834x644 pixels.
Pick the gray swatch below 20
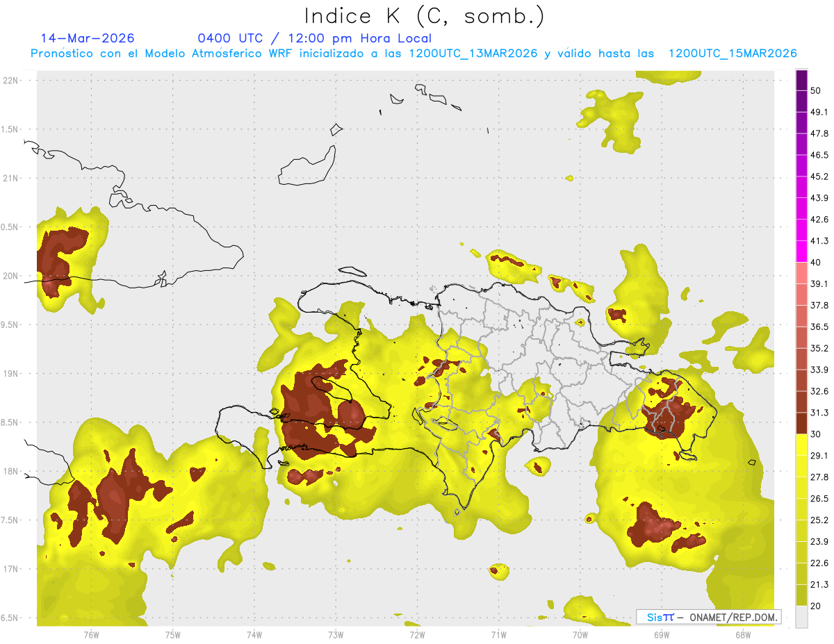tap(801, 617)
